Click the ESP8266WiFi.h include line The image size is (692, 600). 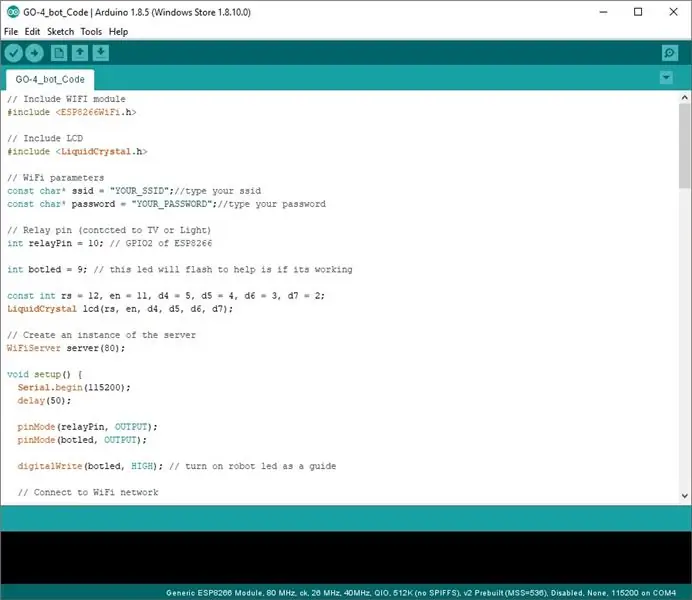click(71, 112)
